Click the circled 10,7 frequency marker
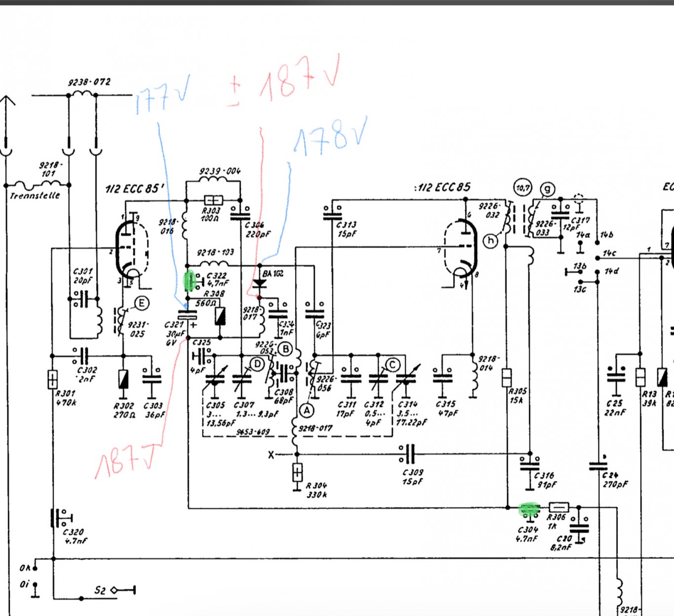This screenshot has height=616, width=674. [x=523, y=188]
